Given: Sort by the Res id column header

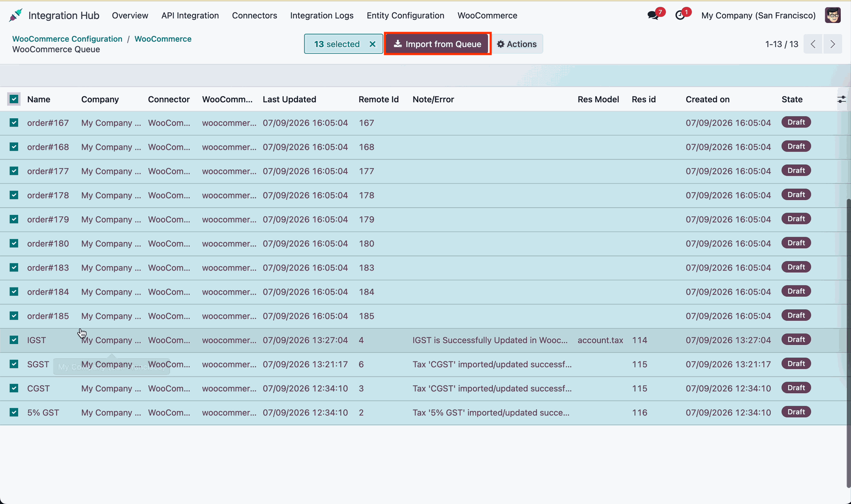Looking at the screenshot, I should click(644, 99).
